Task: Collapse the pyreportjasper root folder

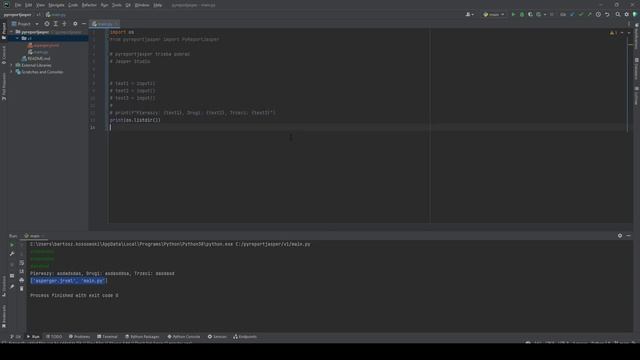Action: pos(12,32)
